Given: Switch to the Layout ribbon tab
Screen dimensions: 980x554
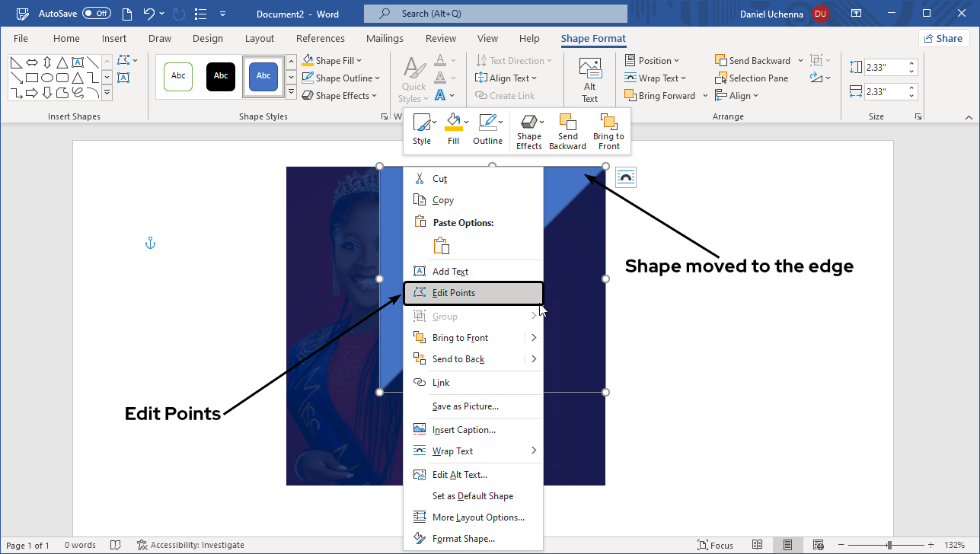Looking at the screenshot, I should tap(260, 39).
